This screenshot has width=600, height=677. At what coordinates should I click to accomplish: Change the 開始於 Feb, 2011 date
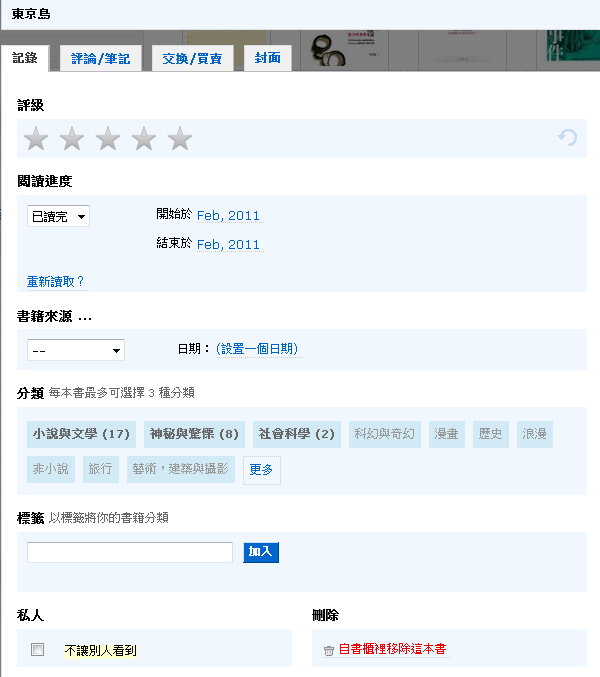[228, 215]
